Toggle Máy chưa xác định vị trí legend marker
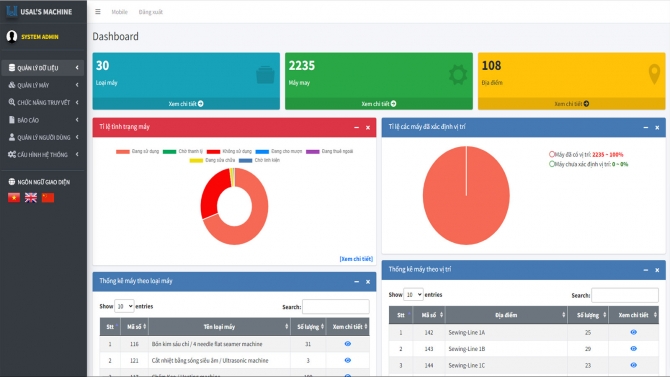 (x=552, y=164)
